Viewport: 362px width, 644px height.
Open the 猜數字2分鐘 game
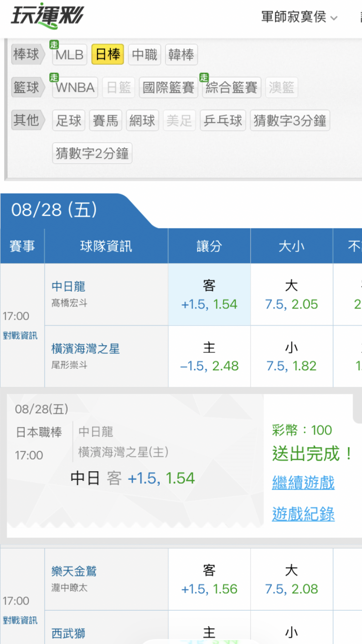(92, 153)
